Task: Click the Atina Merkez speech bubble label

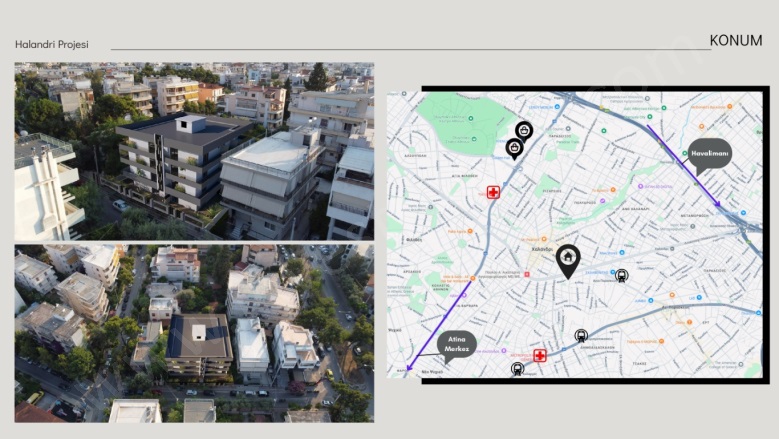Action: (457, 344)
